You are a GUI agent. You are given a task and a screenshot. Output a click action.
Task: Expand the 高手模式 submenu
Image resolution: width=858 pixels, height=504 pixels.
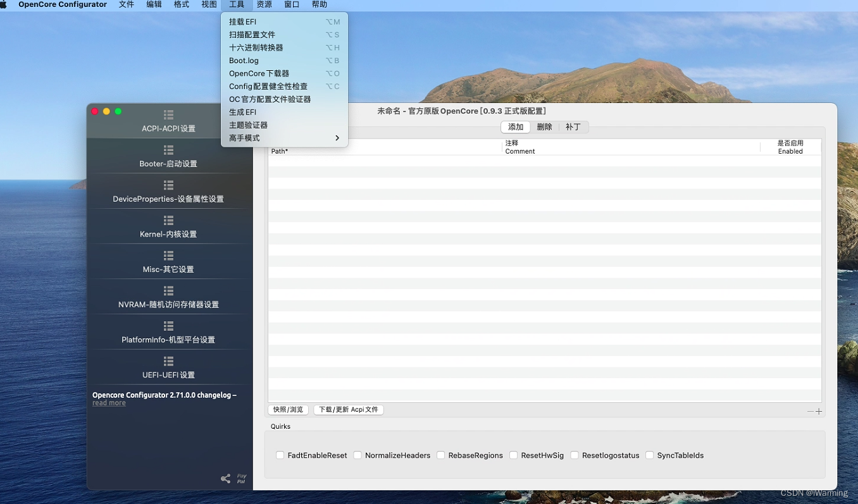point(284,138)
